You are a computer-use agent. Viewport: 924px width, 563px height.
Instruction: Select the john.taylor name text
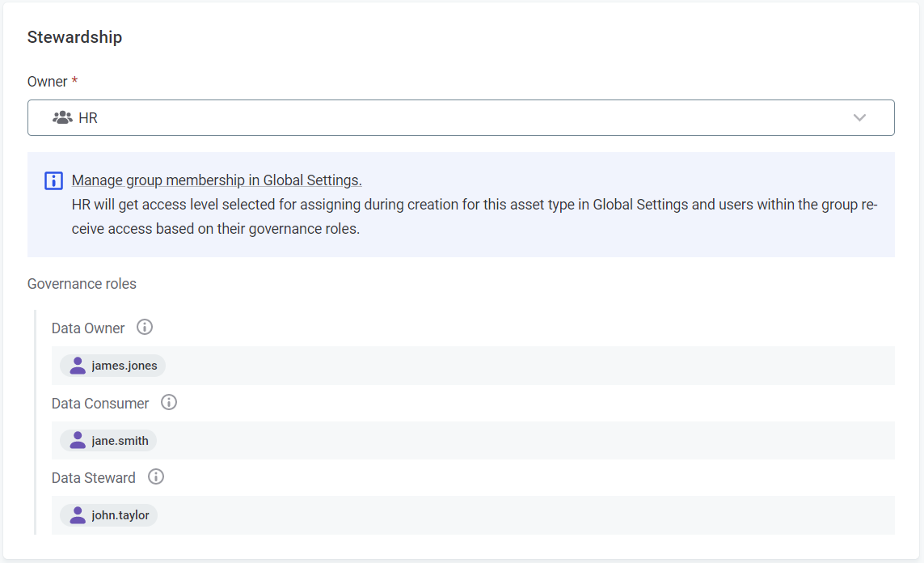[x=120, y=515]
